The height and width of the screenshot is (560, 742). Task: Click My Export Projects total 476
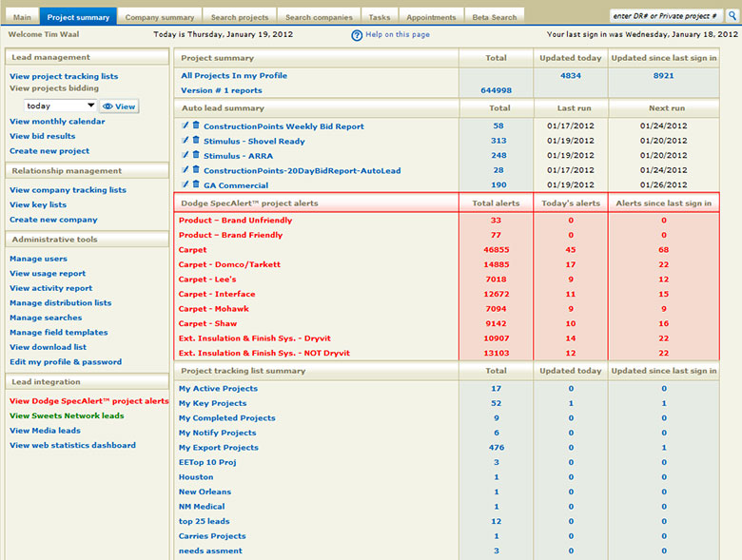tap(497, 448)
